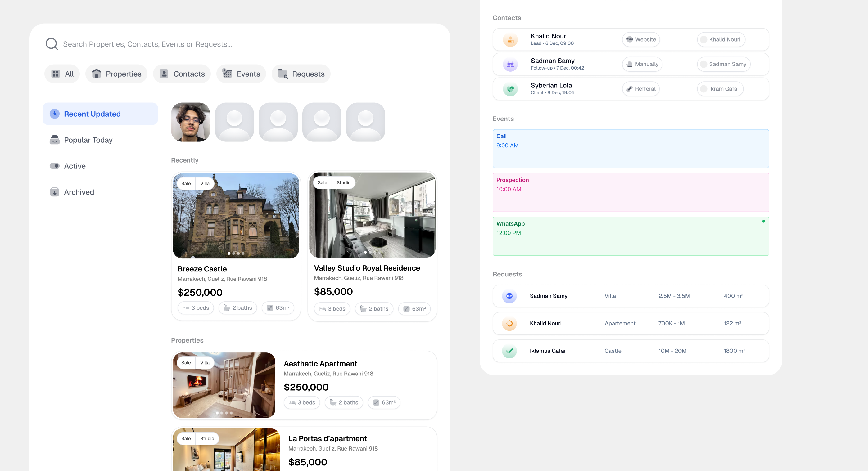Open the Breeze Castle photo

coord(236,216)
